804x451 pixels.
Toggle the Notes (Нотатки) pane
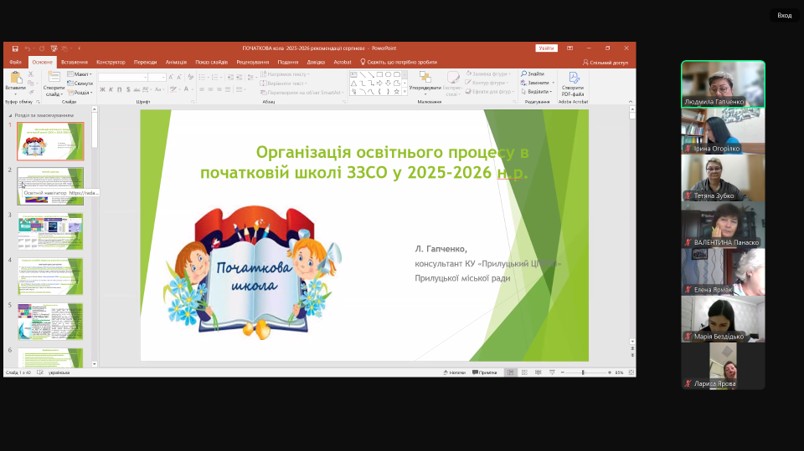click(x=457, y=372)
